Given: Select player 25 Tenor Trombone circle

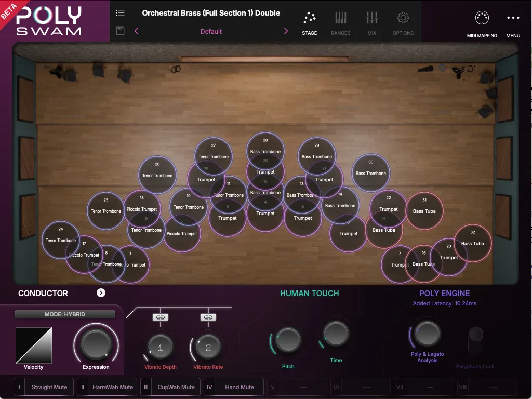Looking at the screenshot, I should point(106,211).
